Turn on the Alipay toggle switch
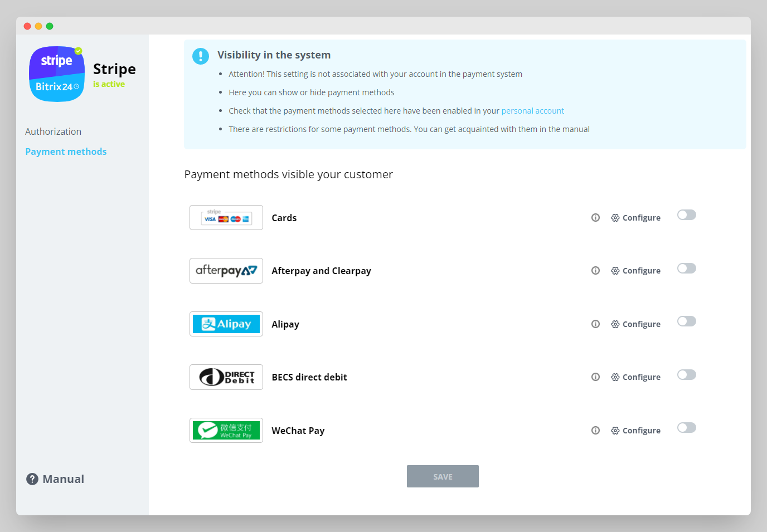This screenshot has height=532, width=767. [686, 321]
